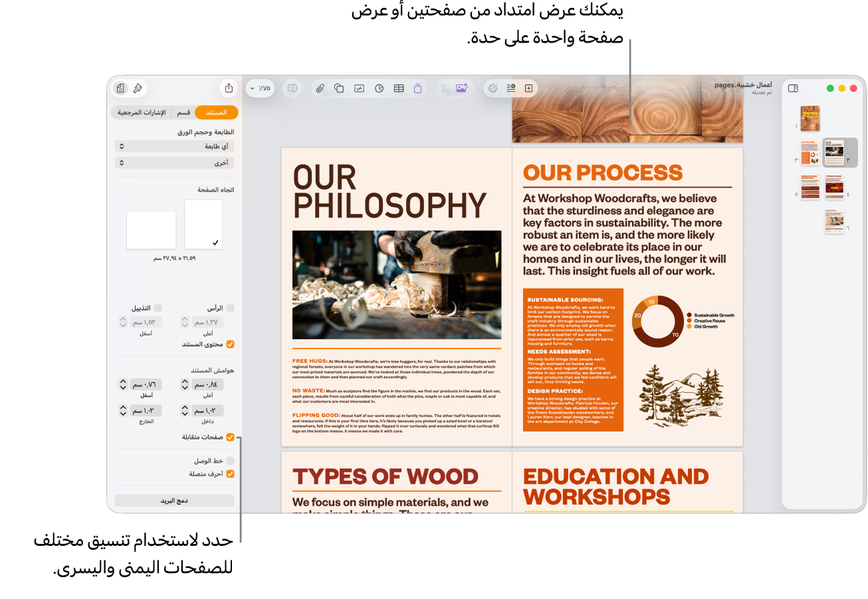Screen dimensions: 868x599
Task: Switch to the الإشارات المرجعية tab
Action: click(x=142, y=112)
